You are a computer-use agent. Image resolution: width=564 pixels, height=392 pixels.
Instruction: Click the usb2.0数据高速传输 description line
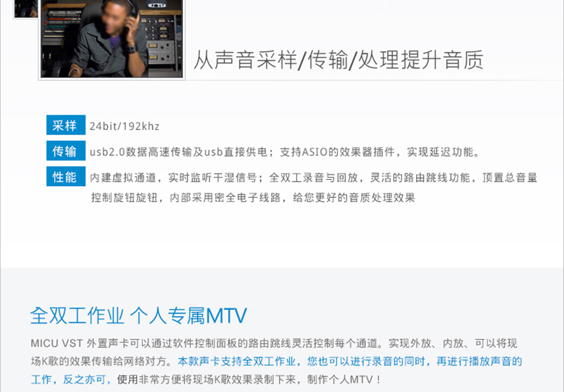285,152
